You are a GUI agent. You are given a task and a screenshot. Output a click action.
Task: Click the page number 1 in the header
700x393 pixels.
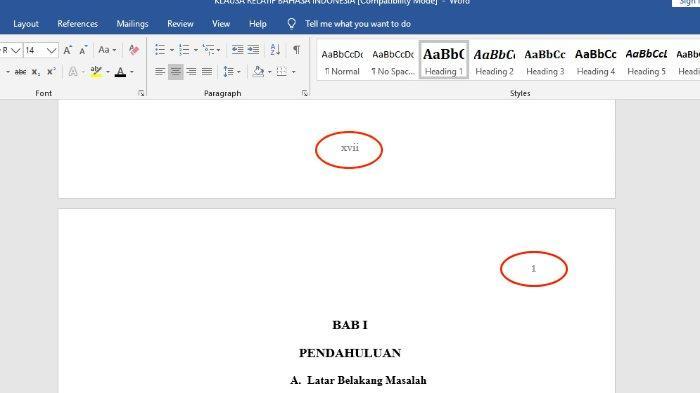point(533,268)
